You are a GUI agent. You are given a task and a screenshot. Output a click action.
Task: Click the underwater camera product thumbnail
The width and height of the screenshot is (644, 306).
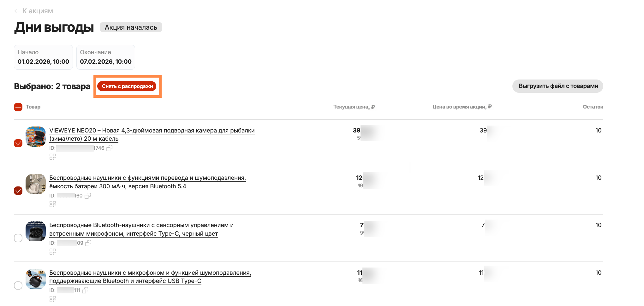coord(36,137)
